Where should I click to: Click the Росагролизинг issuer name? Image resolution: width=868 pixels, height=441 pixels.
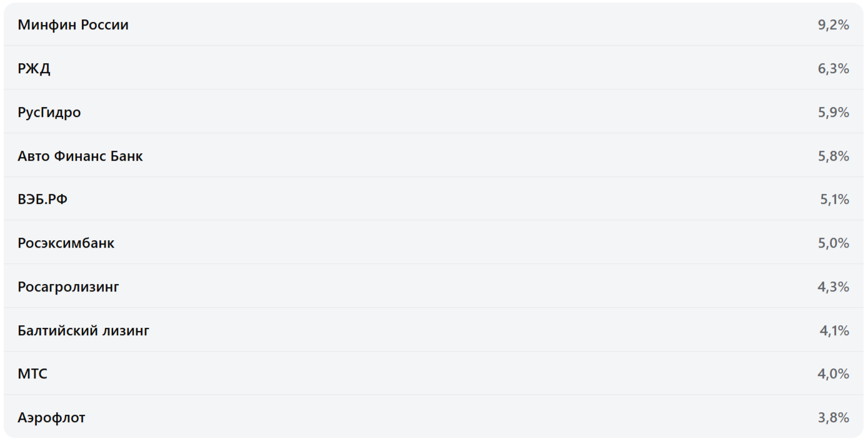tap(68, 287)
